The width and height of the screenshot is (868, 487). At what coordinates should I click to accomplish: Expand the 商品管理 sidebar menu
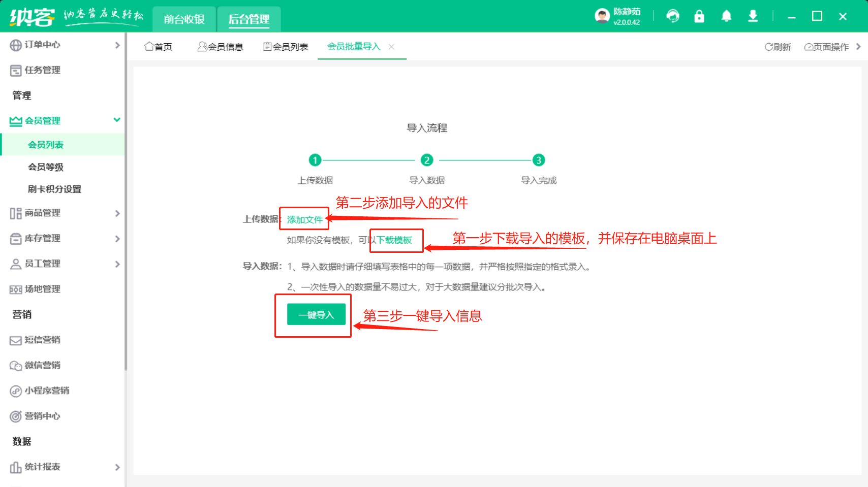coord(64,213)
